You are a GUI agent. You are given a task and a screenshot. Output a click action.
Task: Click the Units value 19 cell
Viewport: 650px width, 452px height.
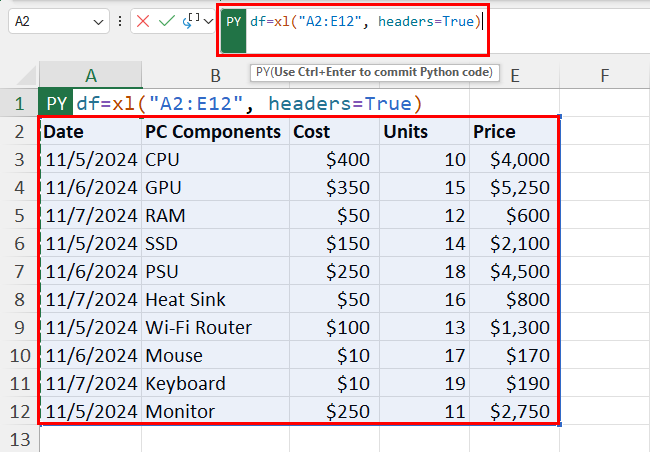[x=424, y=383]
